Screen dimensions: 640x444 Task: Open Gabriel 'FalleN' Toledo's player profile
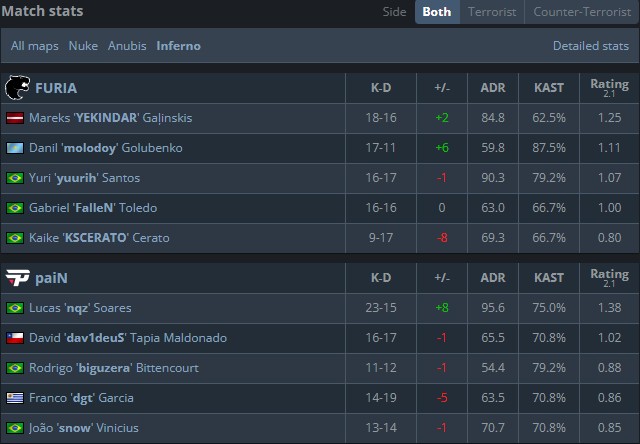pos(99,208)
